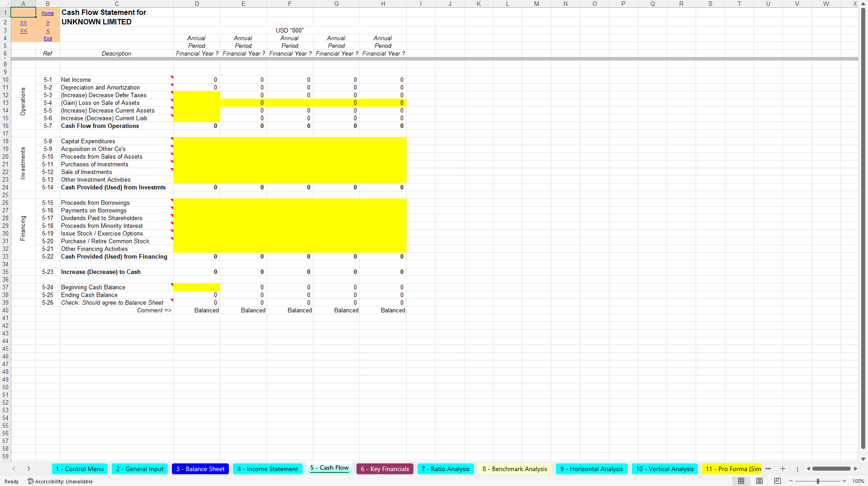Click the End link in column B
This screenshot has width=868, height=486.
click(47, 38)
